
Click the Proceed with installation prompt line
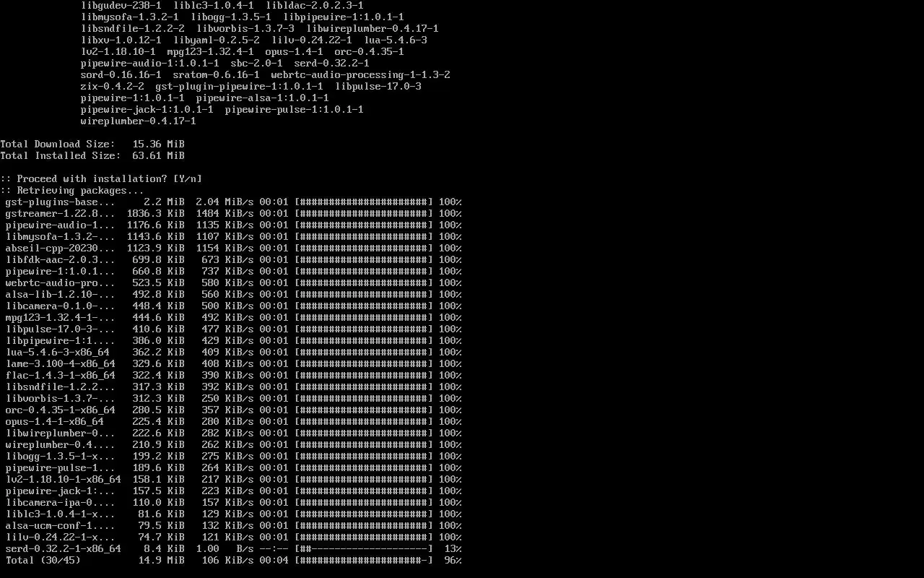click(101, 179)
